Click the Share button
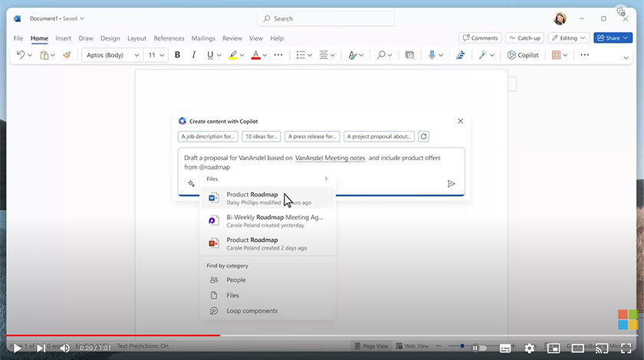644x360 pixels. pos(613,38)
